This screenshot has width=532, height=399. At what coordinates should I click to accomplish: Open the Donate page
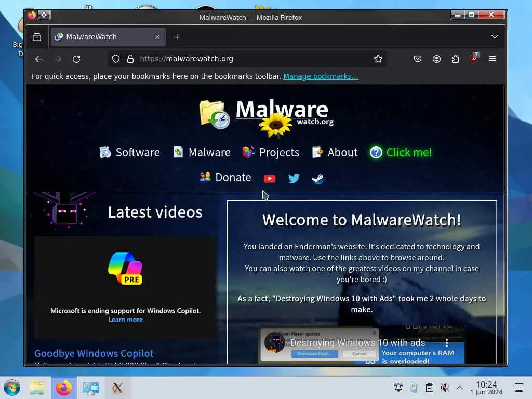(x=225, y=178)
